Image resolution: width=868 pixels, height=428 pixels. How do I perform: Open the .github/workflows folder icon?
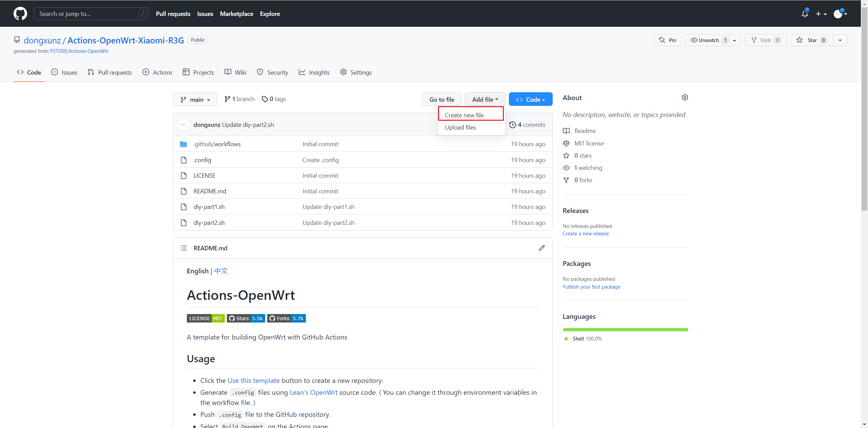tap(183, 144)
